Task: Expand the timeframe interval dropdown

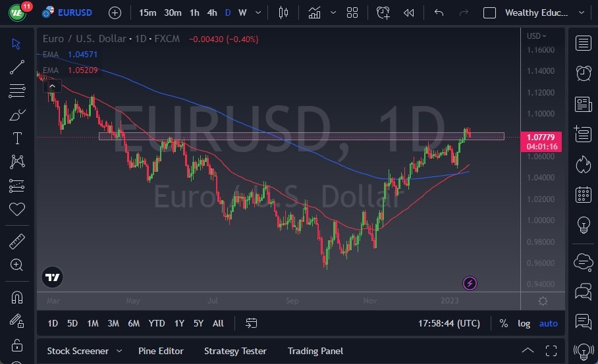Action: 258,13
